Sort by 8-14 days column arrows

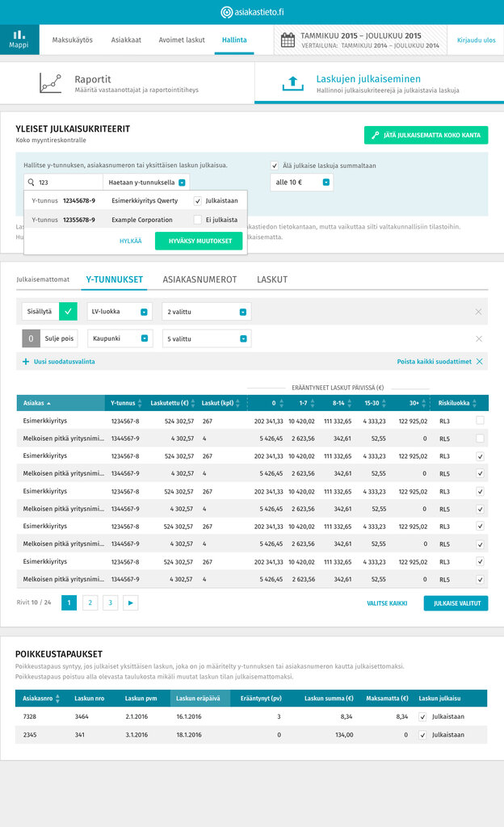[348, 403]
